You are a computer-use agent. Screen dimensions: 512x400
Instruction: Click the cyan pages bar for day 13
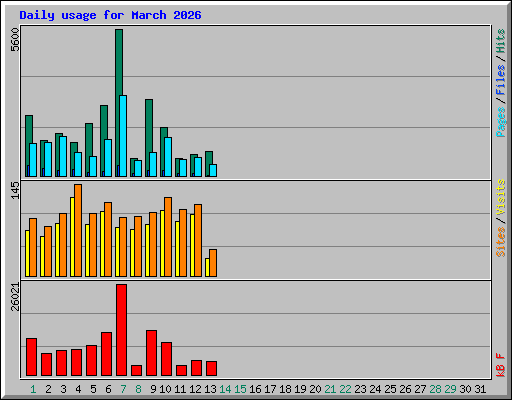tap(213, 170)
